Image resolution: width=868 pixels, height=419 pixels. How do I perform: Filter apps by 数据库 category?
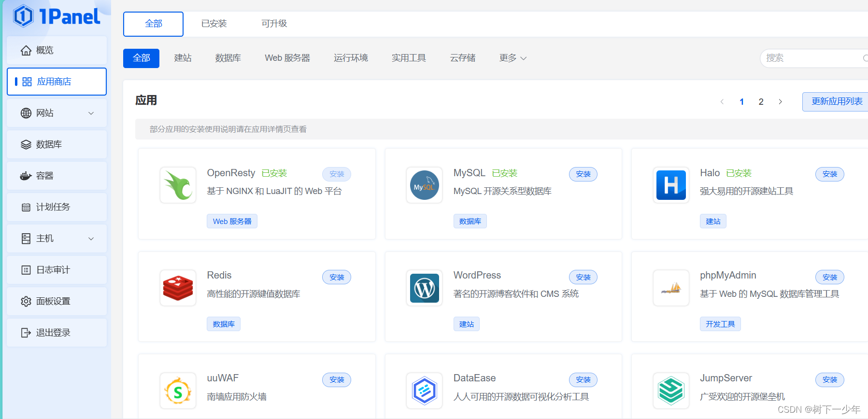(x=228, y=58)
